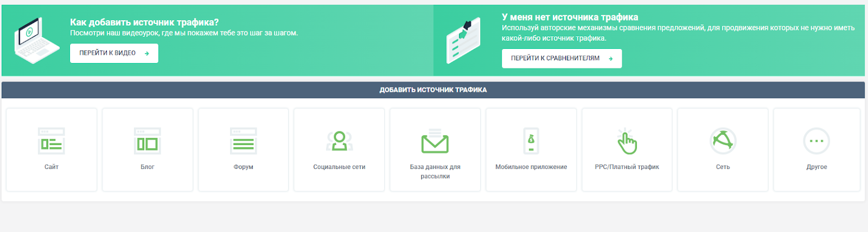Click the Социальные сети label
This screenshot has height=232, width=868.
pos(340,167)
